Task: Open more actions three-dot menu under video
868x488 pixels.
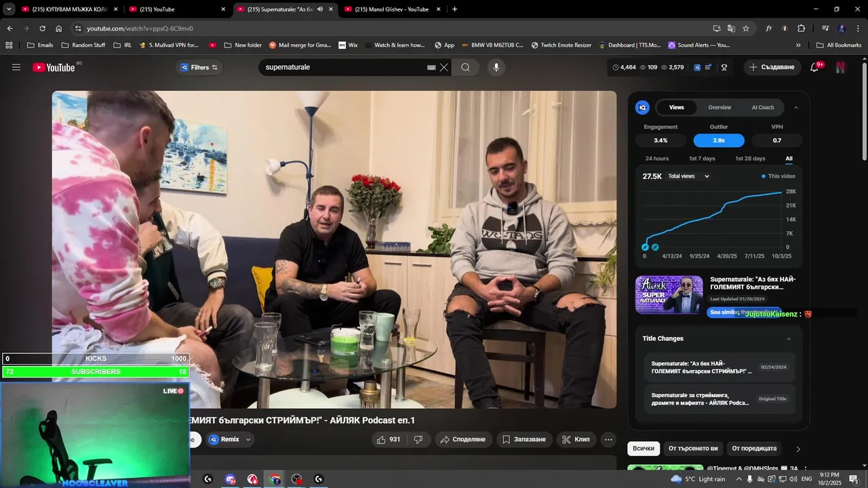Action: tap(608, 439)
